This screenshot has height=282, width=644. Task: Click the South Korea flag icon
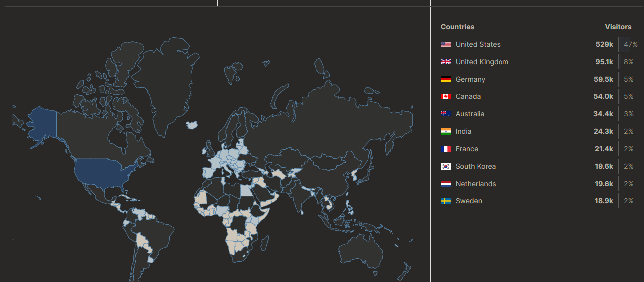tap(445, 166)
